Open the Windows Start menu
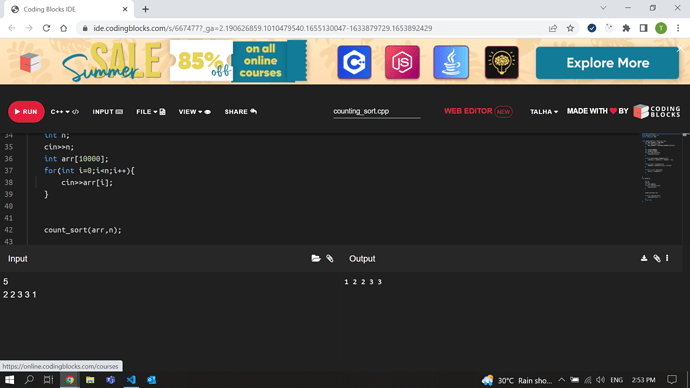690x388 pixels. (x=9, y=380)
